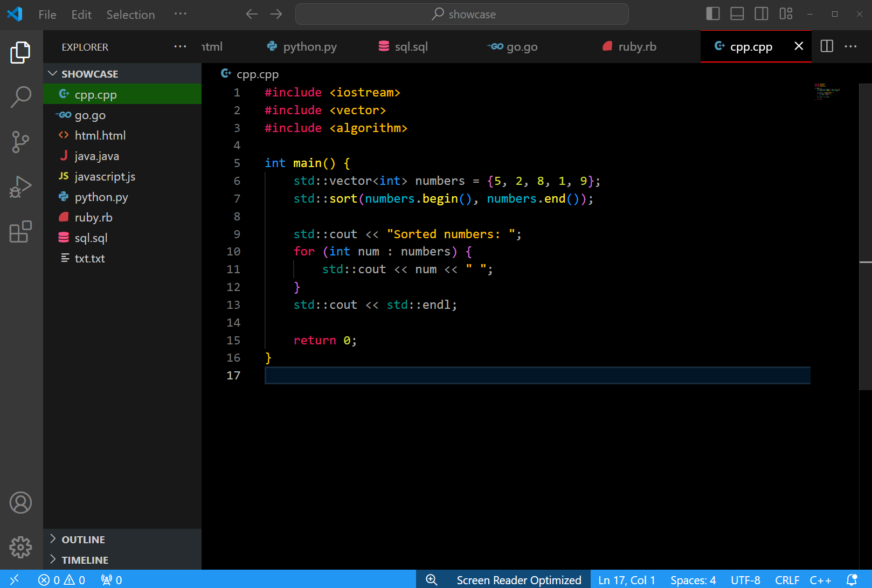The image size is (872, 588).
Task: Click the string "Sorted numbers: "
Action: coord(451,234)
